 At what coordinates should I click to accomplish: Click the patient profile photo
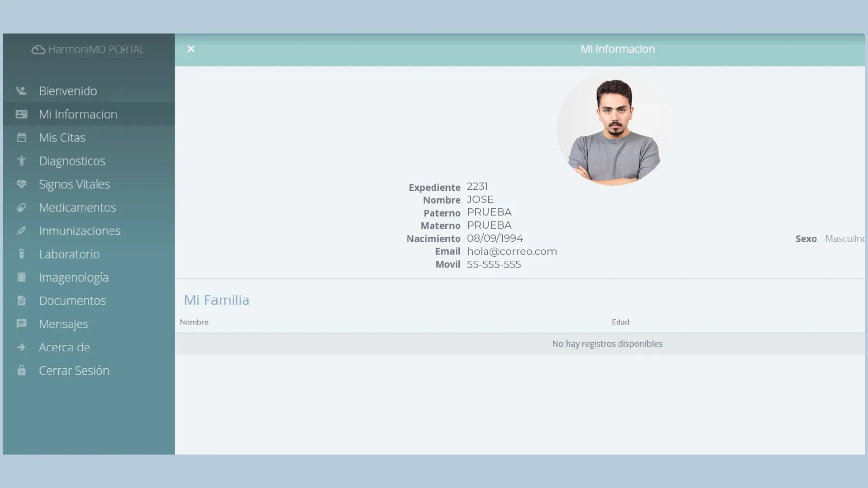(614, 129)
